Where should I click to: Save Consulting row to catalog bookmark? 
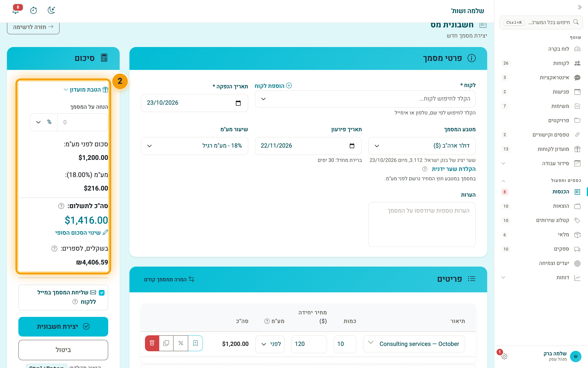[195, 343]
